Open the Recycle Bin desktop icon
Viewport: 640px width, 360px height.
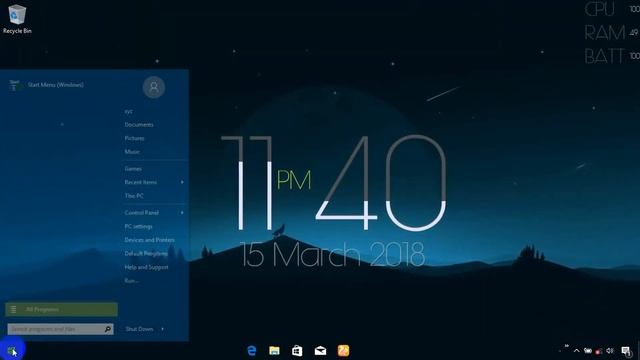coord(17,19)
